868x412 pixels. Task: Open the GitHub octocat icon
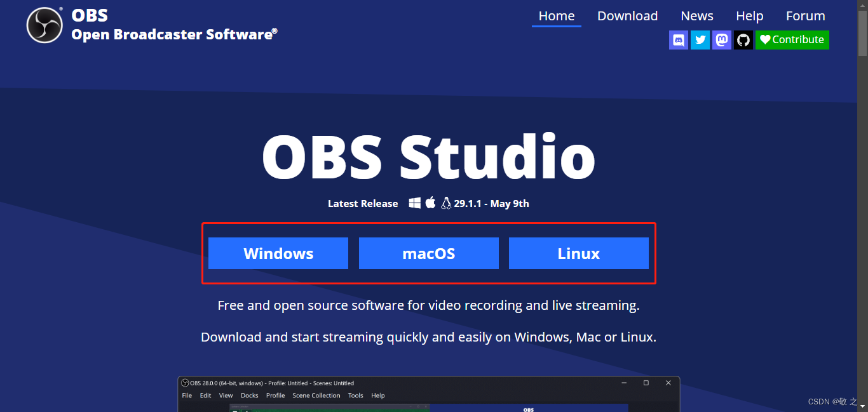click(743, 40)
